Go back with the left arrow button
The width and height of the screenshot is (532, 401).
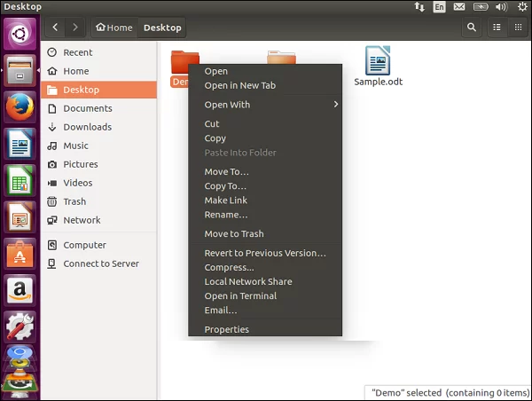[x=55, y=28]
